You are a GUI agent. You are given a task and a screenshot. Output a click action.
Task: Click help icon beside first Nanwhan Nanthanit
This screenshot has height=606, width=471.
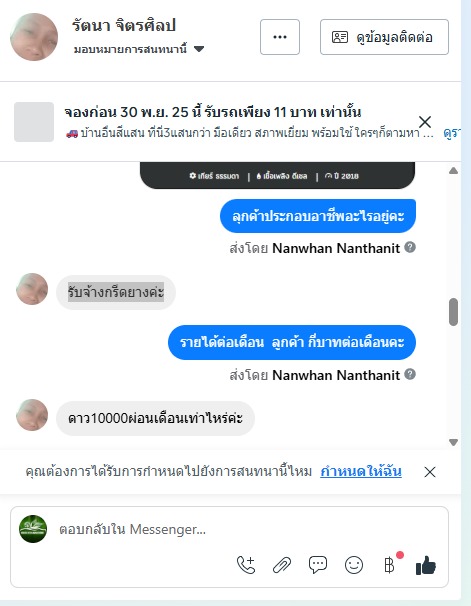410,247
